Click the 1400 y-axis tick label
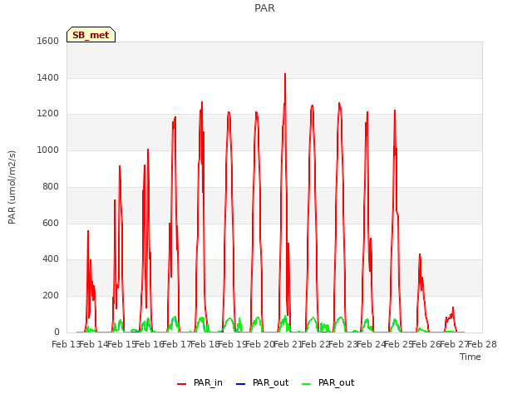Image resolution: width=532 pixels, height=399 pixels. [48, 77]
